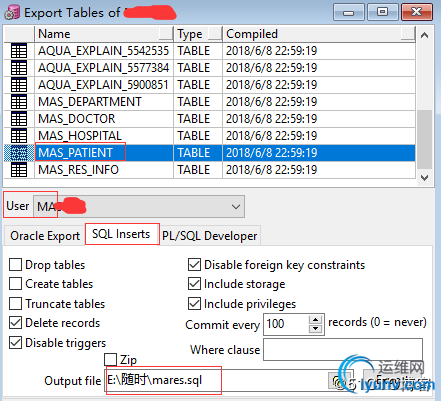Enable Drop tables option
Screen dimensions: 441x401
coord(15,265)
